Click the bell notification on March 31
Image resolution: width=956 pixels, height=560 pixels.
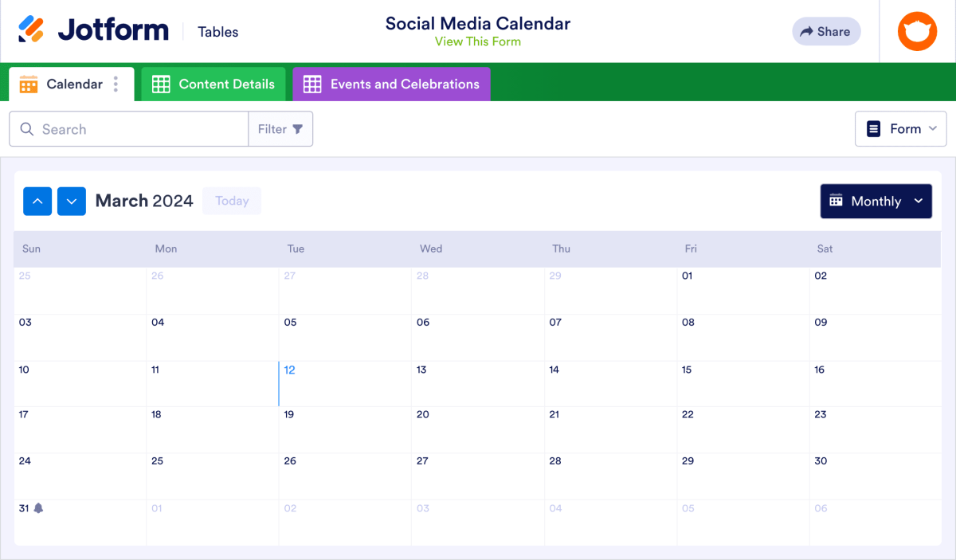37,507
